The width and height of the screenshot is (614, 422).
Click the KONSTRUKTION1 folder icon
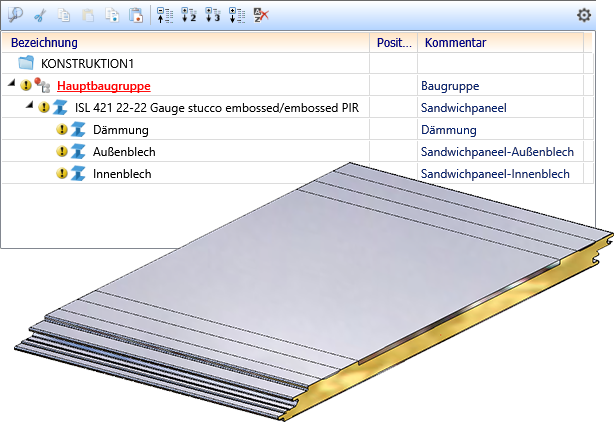(x=26, y=63)
